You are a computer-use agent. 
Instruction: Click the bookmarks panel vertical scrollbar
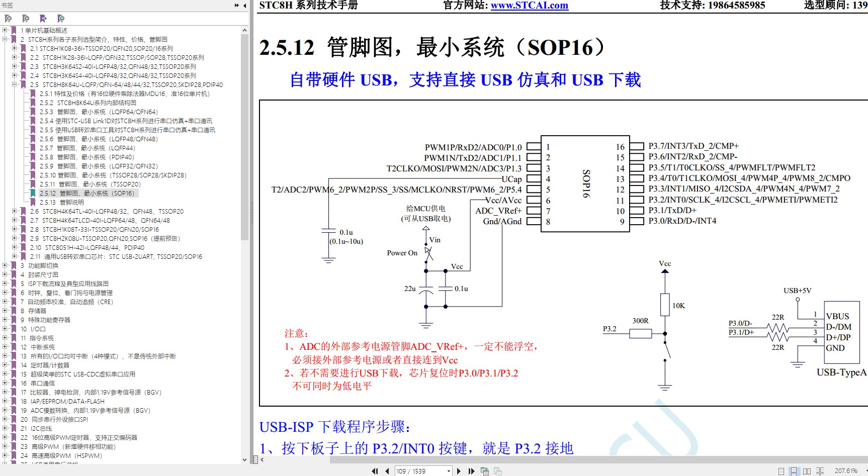(244, 137)
